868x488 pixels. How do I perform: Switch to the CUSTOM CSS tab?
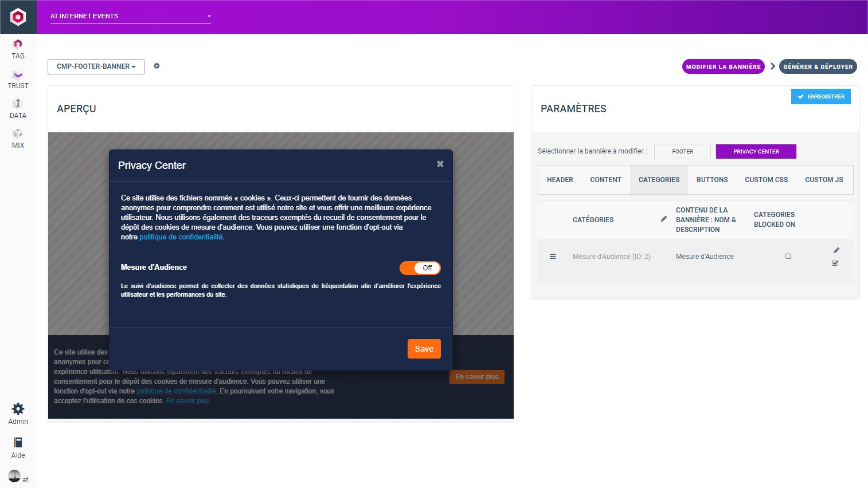766,180
